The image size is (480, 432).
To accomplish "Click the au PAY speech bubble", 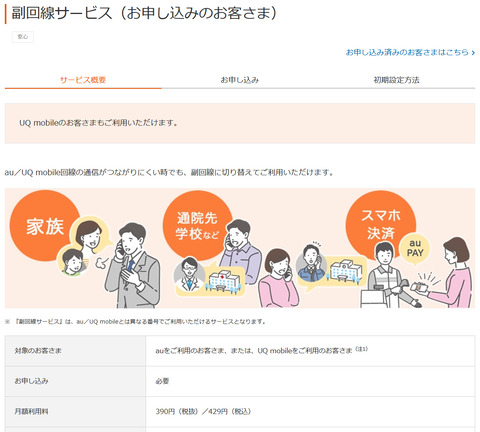I will tap(415, 249).
